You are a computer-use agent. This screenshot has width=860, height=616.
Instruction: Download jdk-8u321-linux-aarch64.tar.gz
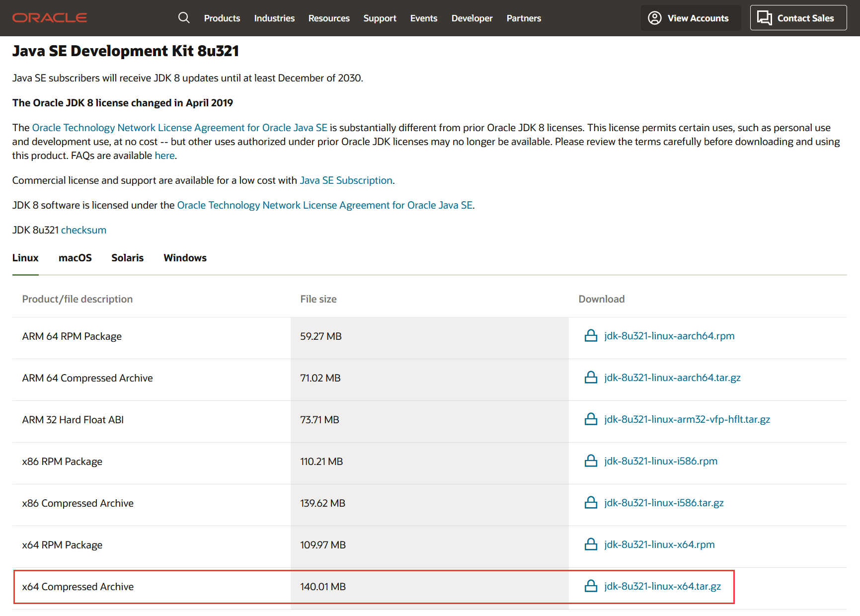click(672, 378)
